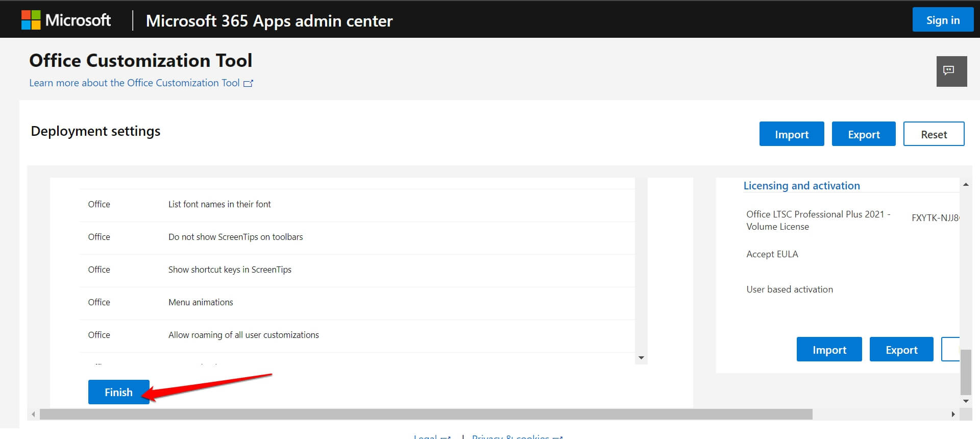
Task: Click the Finish button
Action: click(x=118, y=392)
